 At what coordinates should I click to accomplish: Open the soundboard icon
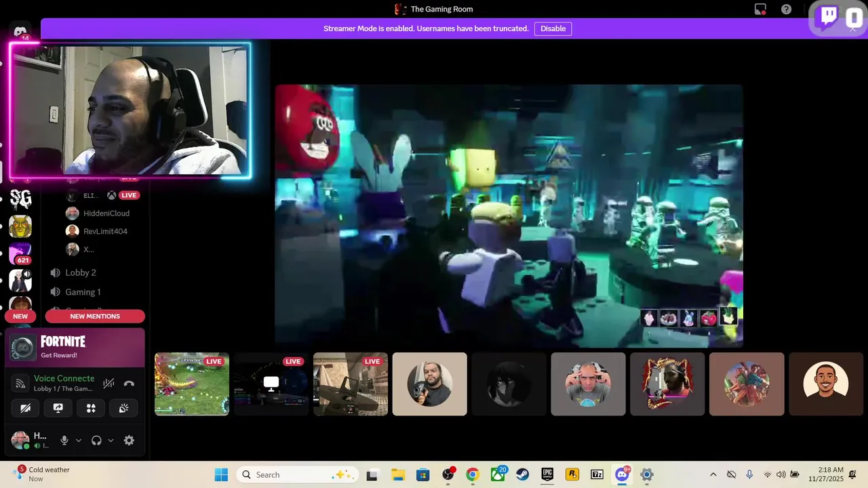pyautogui.click(x=123, y=408)
